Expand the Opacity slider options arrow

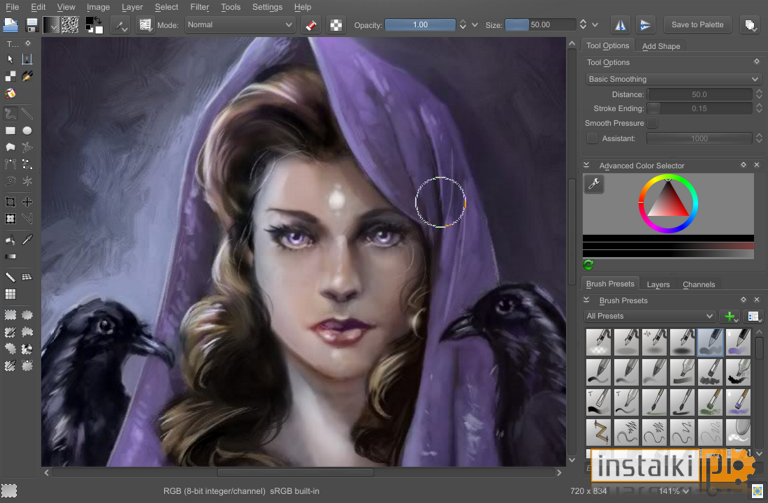[x=475, y=25]
